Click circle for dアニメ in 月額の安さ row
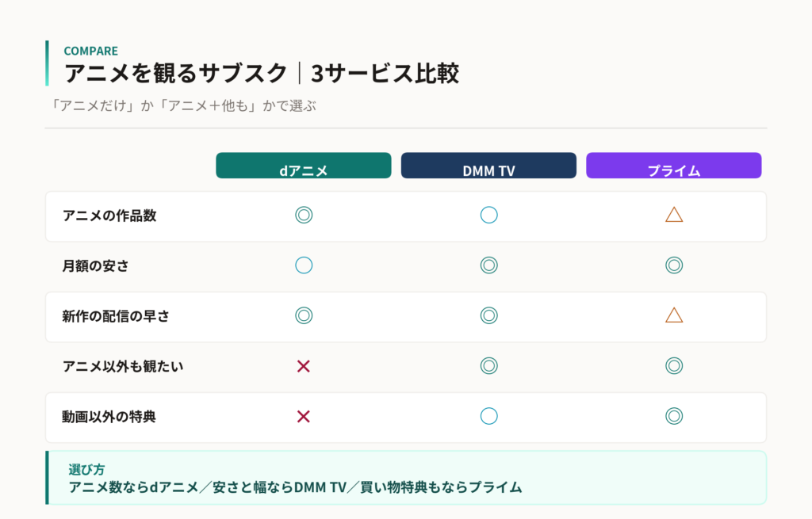The height and width of the screenshot is (519, 812). (x=304, y=265)
